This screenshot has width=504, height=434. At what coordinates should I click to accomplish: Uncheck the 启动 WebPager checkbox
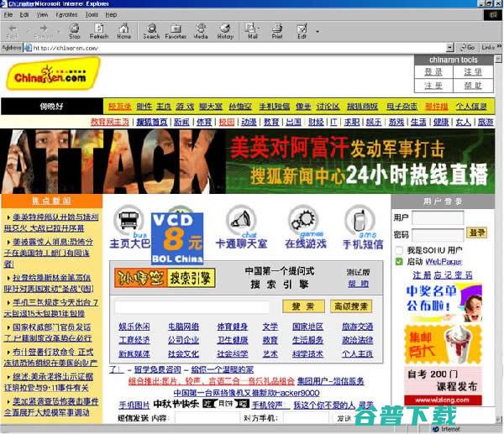(399, 262)
